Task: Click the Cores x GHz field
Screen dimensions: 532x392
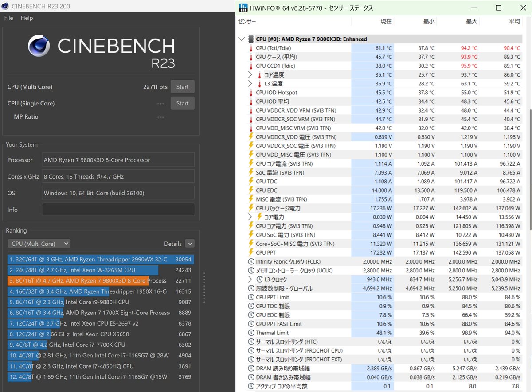Action: pos(118,176)
